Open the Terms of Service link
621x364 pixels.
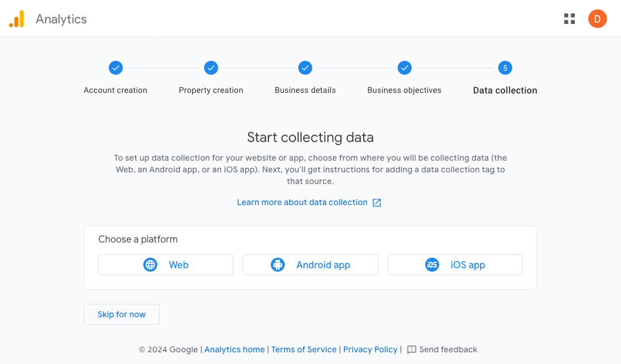pos(303,349)
